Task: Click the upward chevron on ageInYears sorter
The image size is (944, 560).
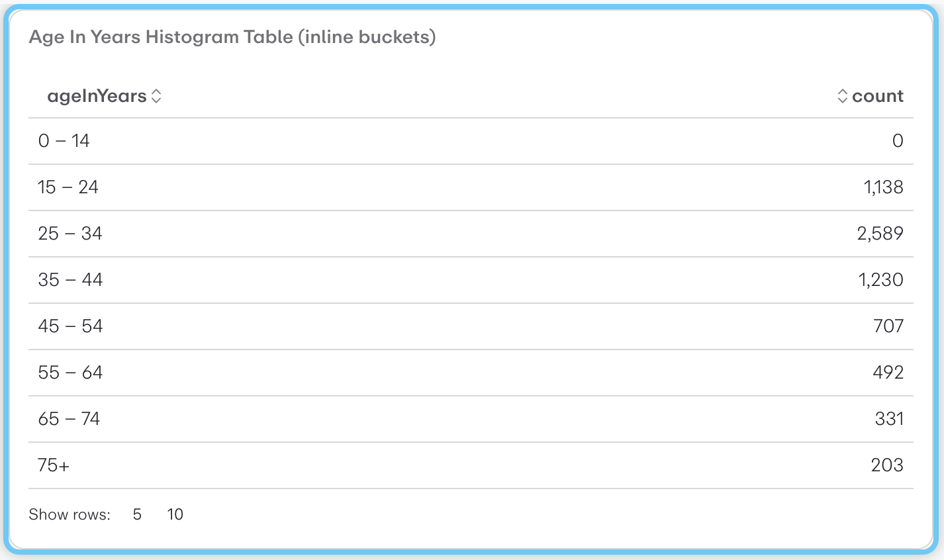Action: click(156, 92)
